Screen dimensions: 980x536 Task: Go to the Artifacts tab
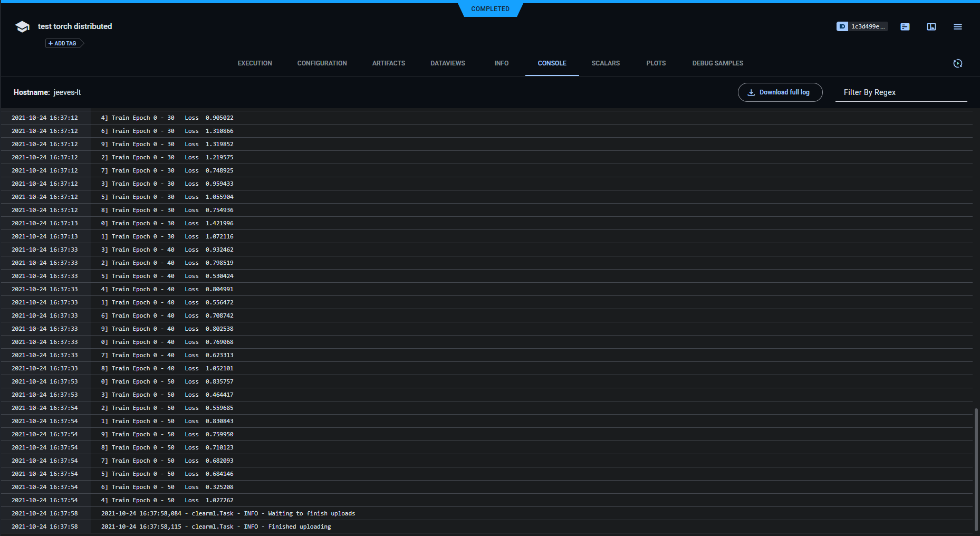point(389,63)
